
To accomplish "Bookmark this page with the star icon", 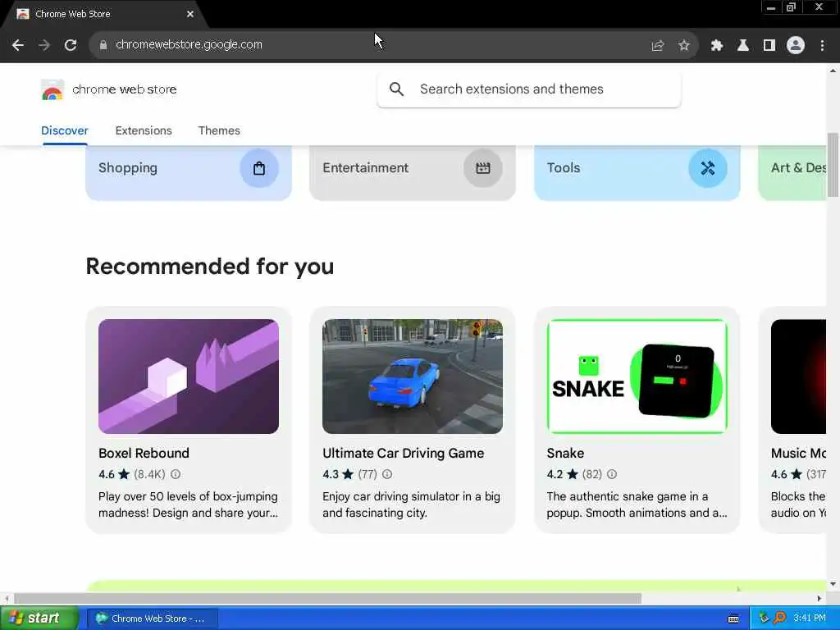I will point(683,46).
